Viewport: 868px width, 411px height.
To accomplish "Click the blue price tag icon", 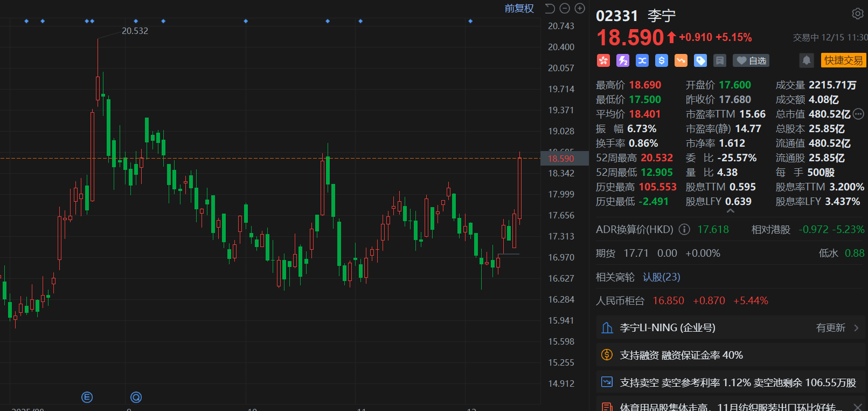I will click(x=700, y=60).
